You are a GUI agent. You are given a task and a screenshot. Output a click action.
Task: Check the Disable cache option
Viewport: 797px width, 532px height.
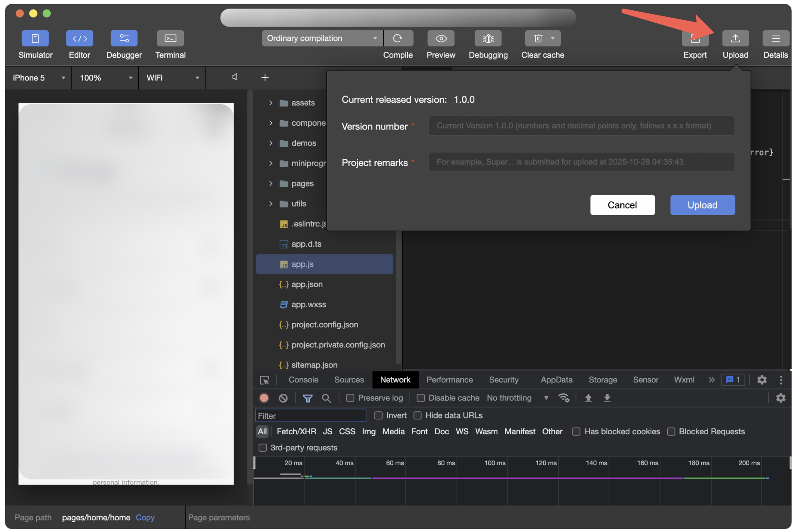coord(421,398)
